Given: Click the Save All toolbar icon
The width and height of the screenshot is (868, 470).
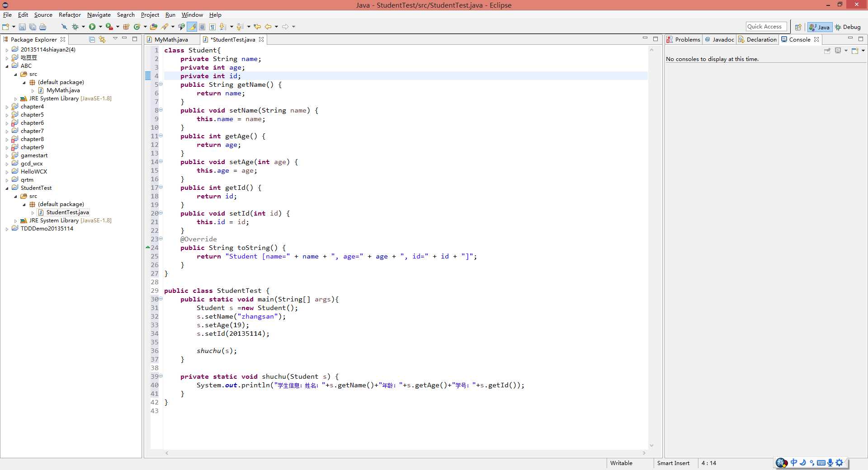Looking at the screenshot, I should tap(33, 27).
